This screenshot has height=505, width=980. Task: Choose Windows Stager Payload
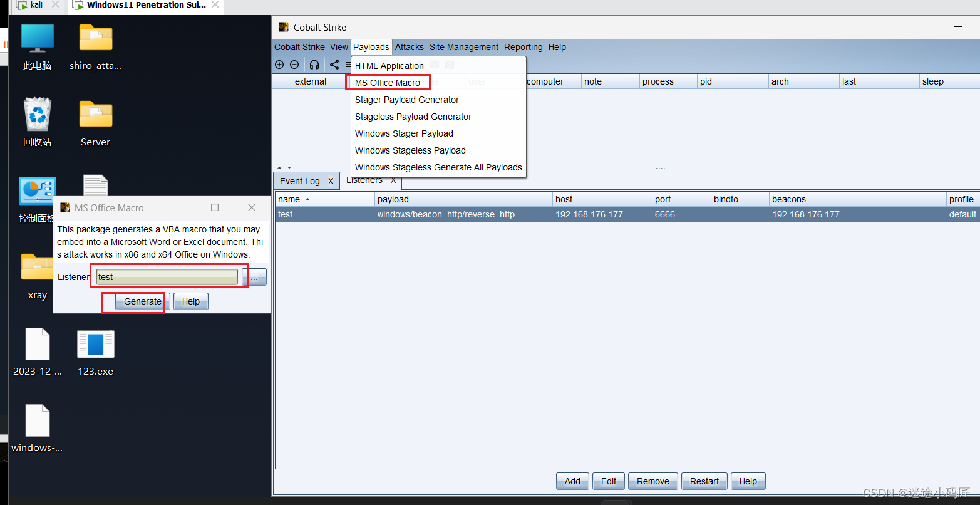pos(438,133)
